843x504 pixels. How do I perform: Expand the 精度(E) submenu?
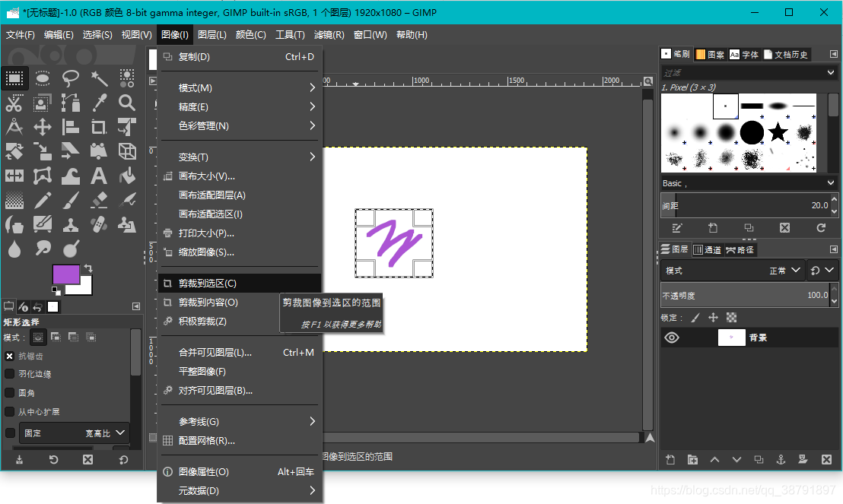pos(240,107)
